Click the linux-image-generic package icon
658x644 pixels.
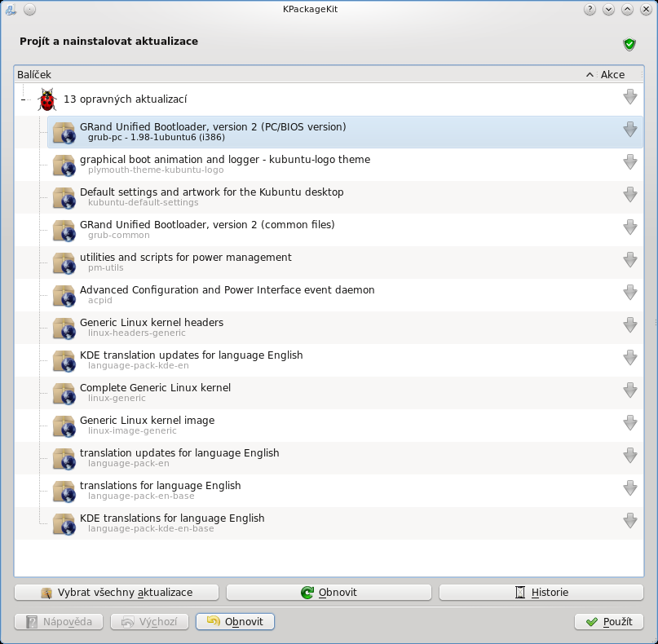tap(64, 426)
